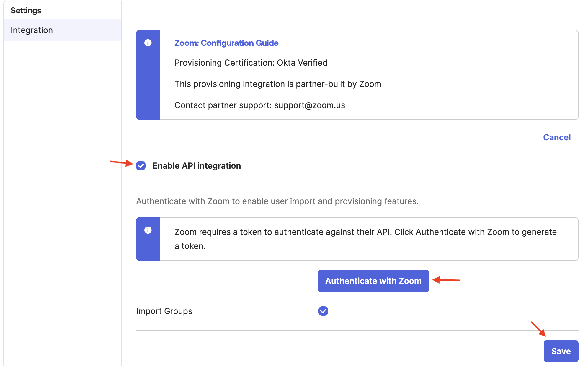Viewport: 588px width, 366px height.
Task: Click the red arrow pointing at Enable API checkbox
Action: 121,162
